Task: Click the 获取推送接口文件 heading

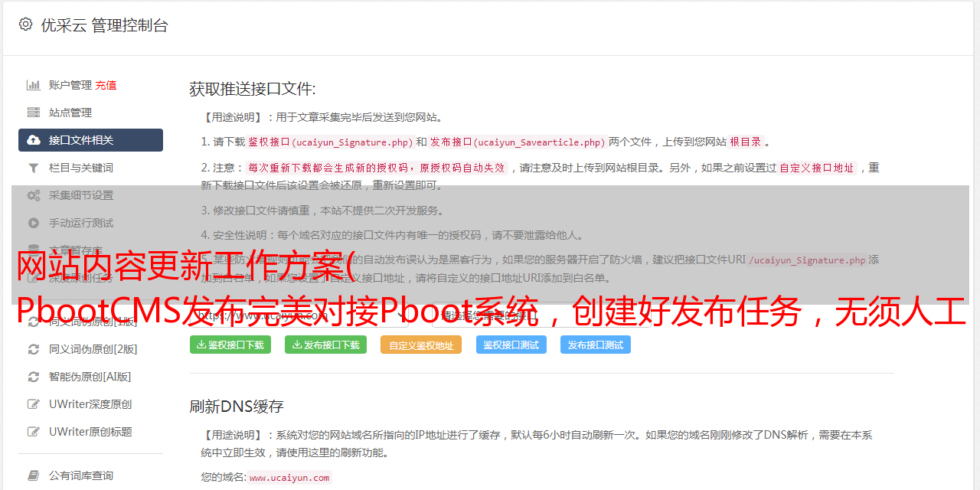Action: coord(253,89)
